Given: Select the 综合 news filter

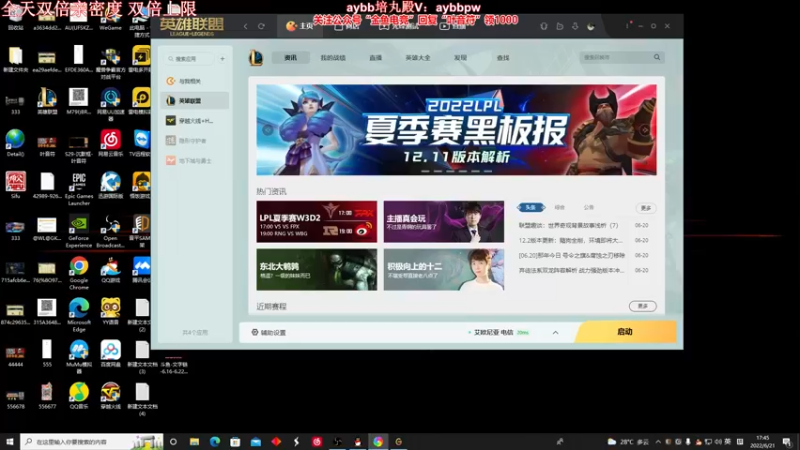Looking at the screenshot, I should pyautogui.click(x=560, y=208).
